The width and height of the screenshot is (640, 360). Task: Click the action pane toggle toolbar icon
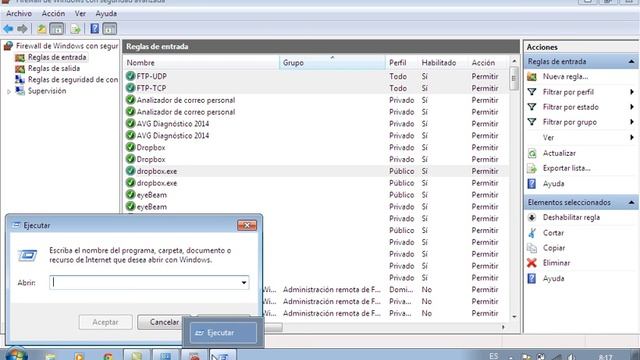click(109, 29)
